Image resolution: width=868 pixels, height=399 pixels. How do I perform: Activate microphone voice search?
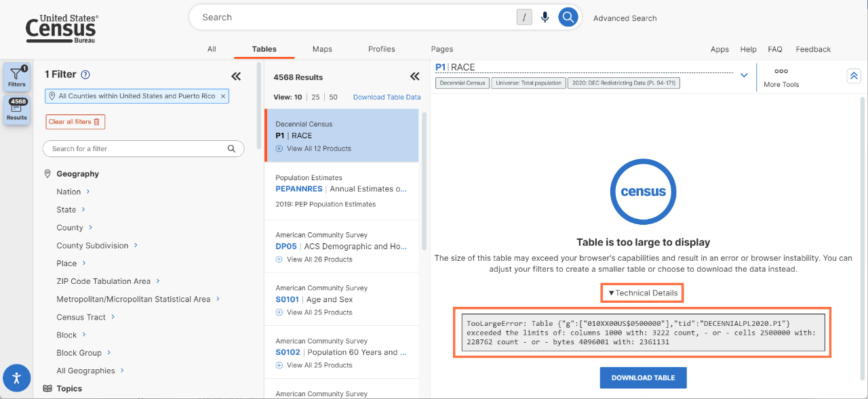click(x=545, y=18)
